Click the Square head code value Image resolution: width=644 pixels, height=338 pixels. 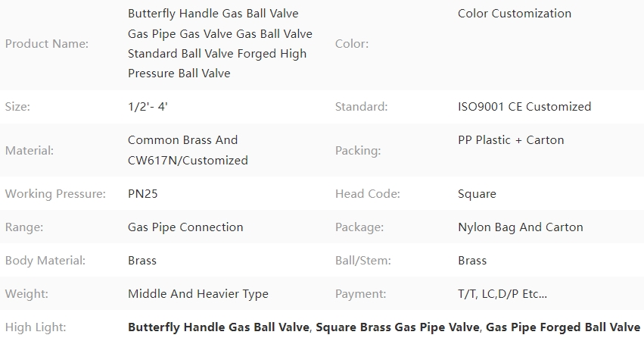pyautogui.click(x=477, y=194)
